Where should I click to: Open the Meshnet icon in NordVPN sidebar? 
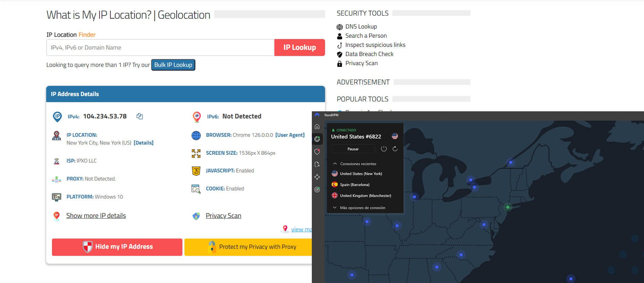(317, 177)
